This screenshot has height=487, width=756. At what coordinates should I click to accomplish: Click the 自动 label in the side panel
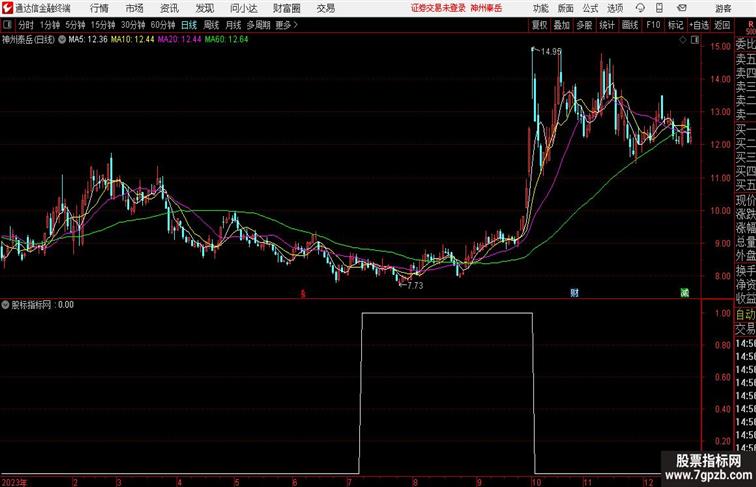pyautogui.click(x=745, y=315)
